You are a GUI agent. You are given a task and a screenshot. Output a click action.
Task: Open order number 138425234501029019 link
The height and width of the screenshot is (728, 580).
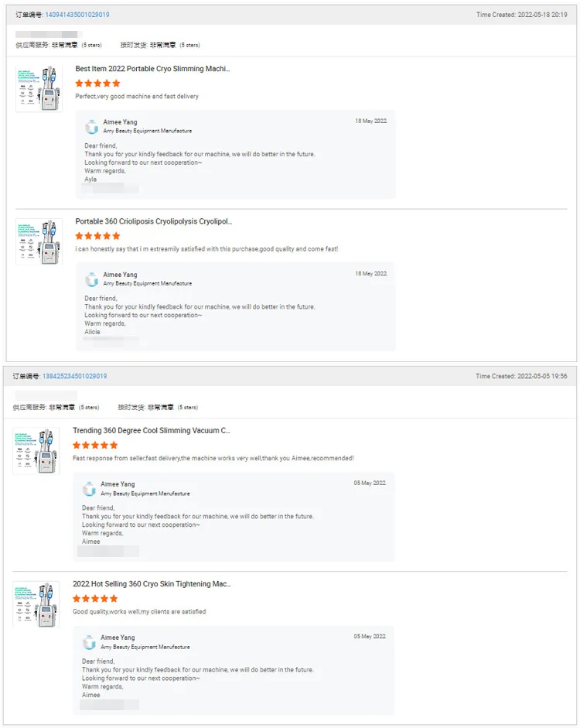(x=74, y=376)
